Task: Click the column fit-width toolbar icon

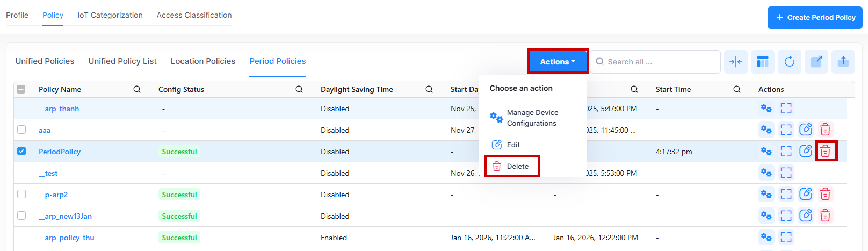Action: (735, 62)
